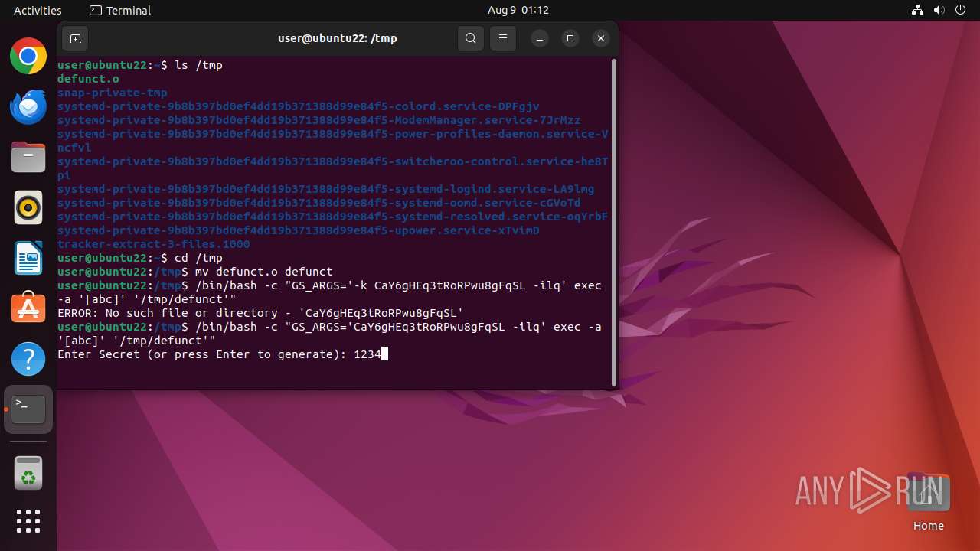Image resolution: width=980 pixels, height=551 pixels.
Task: Click the ModemManager.service-7JrMzz directory entry
Action: point(318,120)
